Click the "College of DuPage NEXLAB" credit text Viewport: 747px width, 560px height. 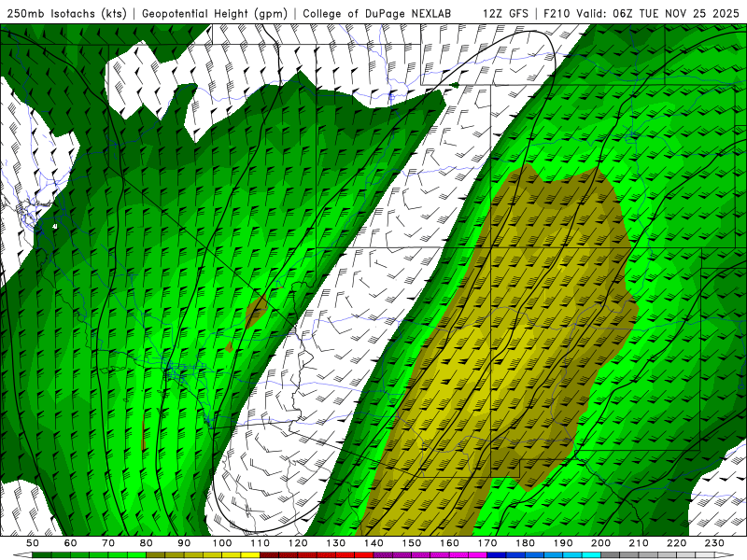[x=377, y=14]
